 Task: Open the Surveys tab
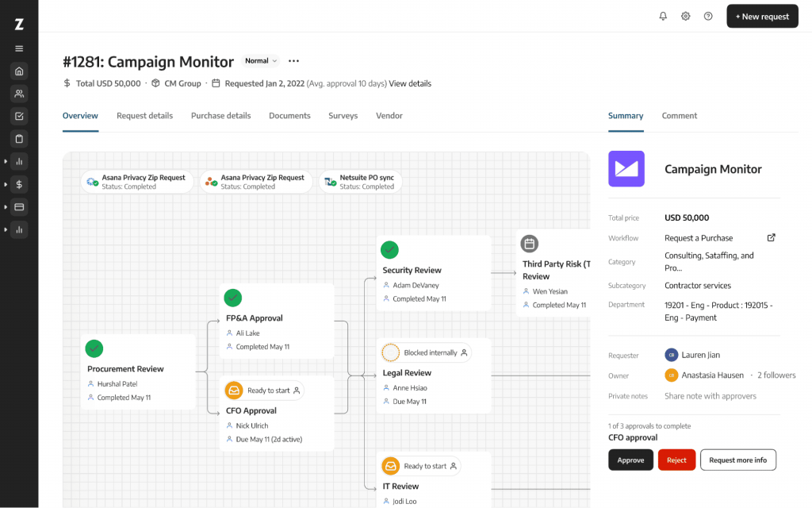(343, 116)
